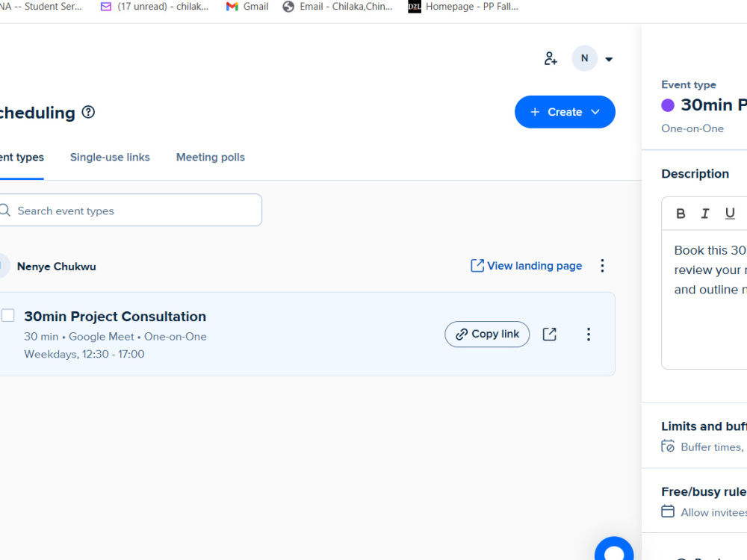
Task: Click the Free/busy calendar icon
Action: 668,511
